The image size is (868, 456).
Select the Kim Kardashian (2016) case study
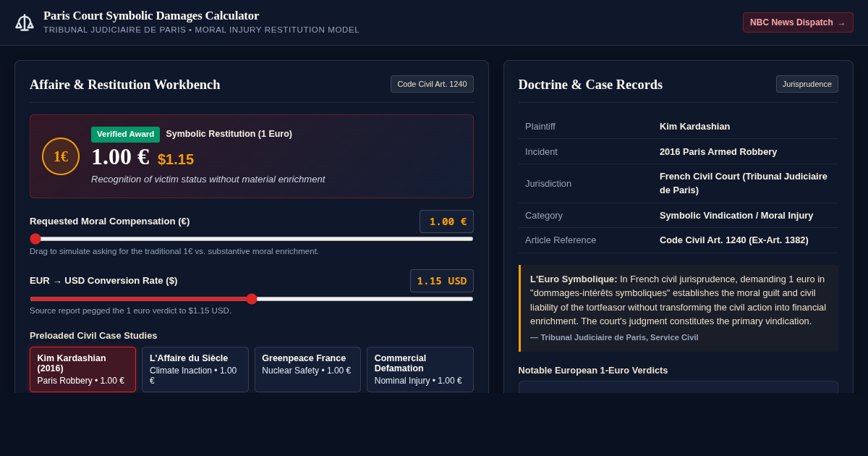pyautogui.click(x=82, y=369)
